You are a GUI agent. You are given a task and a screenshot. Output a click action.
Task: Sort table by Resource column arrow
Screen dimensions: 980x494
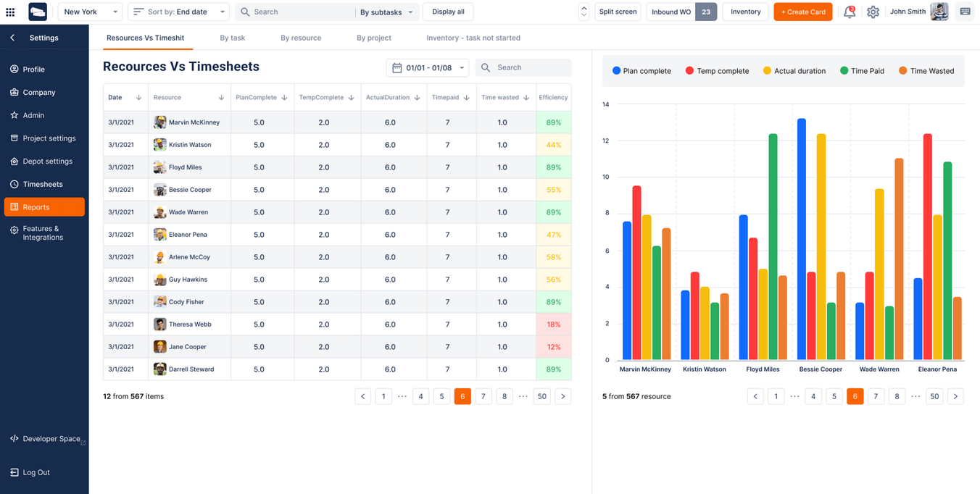click(x=221, y=97)
